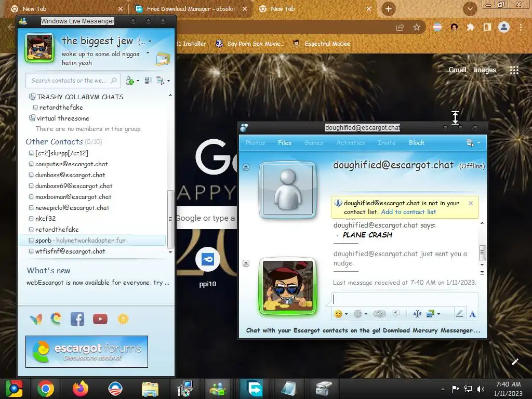Image resolution: width=532 pixels, height=399 pixels.
Task: Click the sun weather icon in Messenger
Action: [123, 319]
